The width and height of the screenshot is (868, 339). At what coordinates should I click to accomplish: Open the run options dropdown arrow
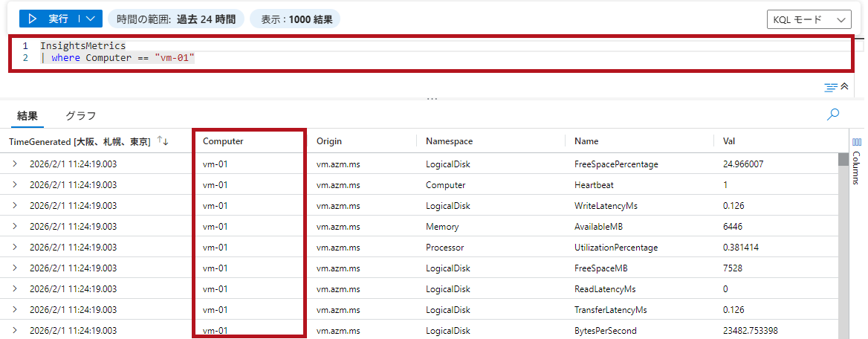(90, 19)
